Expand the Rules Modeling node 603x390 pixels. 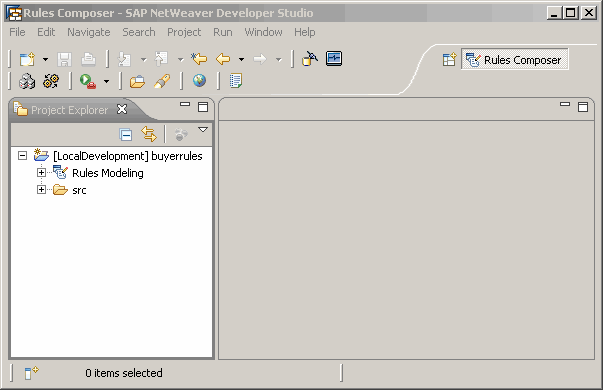(41, 173)
